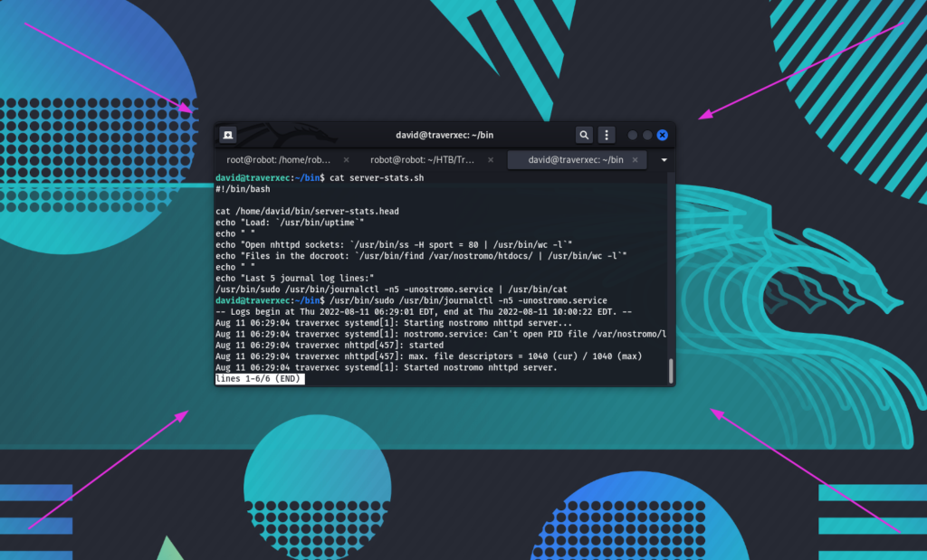Maximize the terminal window
Screen dimensions: 927x560
click(x=647, y=135)
